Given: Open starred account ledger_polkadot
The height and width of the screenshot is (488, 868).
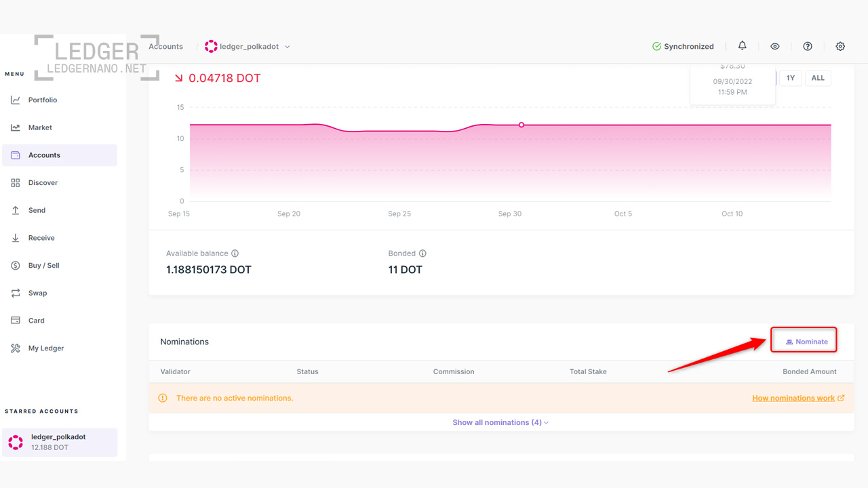Looking at the screenshot, I should point(60,443).
